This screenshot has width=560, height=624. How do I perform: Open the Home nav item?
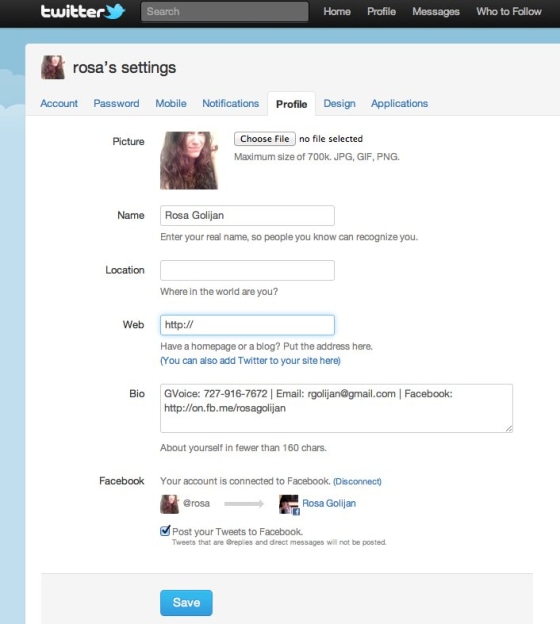337,12
